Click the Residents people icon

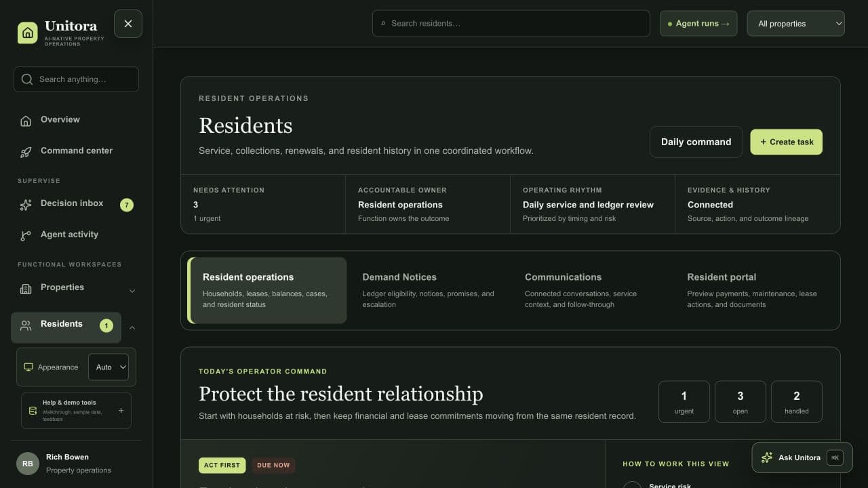coord(26,325)
